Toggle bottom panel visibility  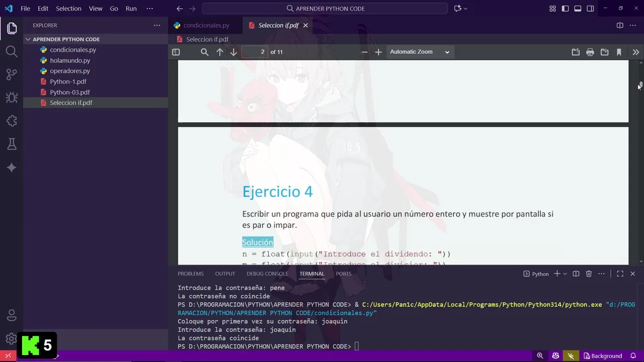click(578, 9)
